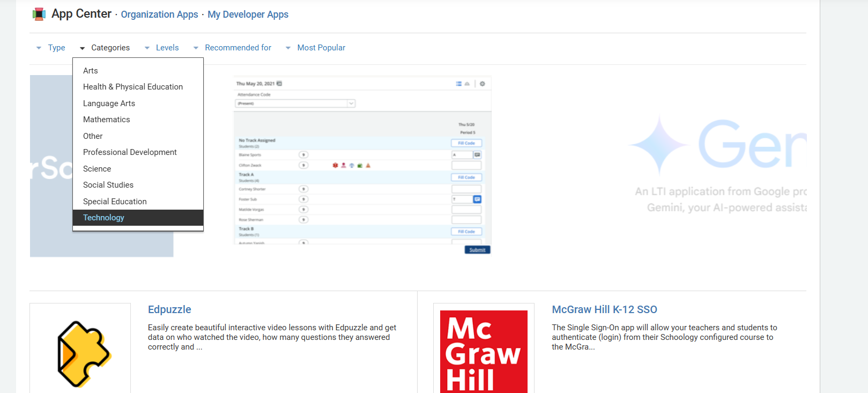
Task: Select Arts category
Action: tap(138, 71)
